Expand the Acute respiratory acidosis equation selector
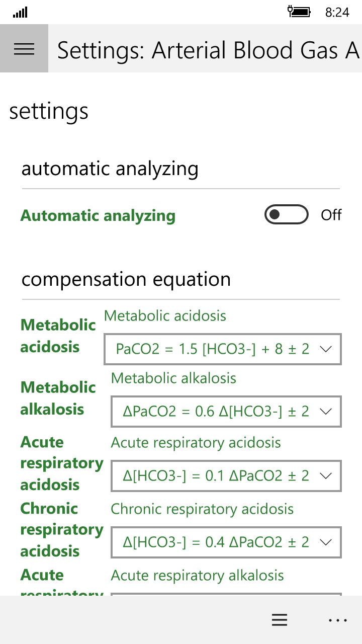Viewport: 362px width, 644px height. [x=226, y=476]
